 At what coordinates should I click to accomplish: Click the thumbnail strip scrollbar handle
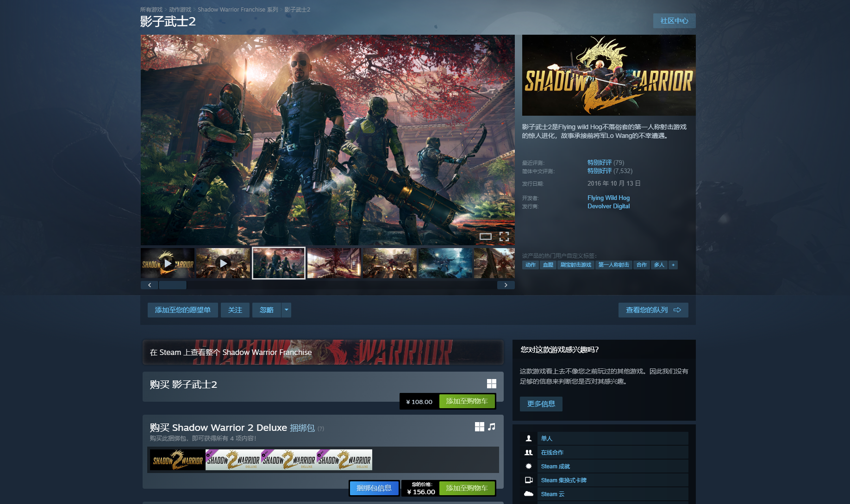point(173,285)
